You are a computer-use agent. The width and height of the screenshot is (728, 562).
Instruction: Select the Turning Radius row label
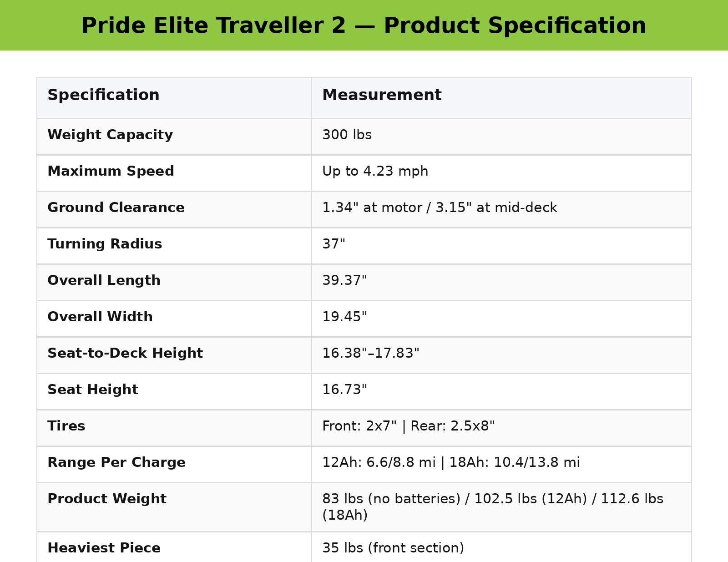[x=105, y=244]
